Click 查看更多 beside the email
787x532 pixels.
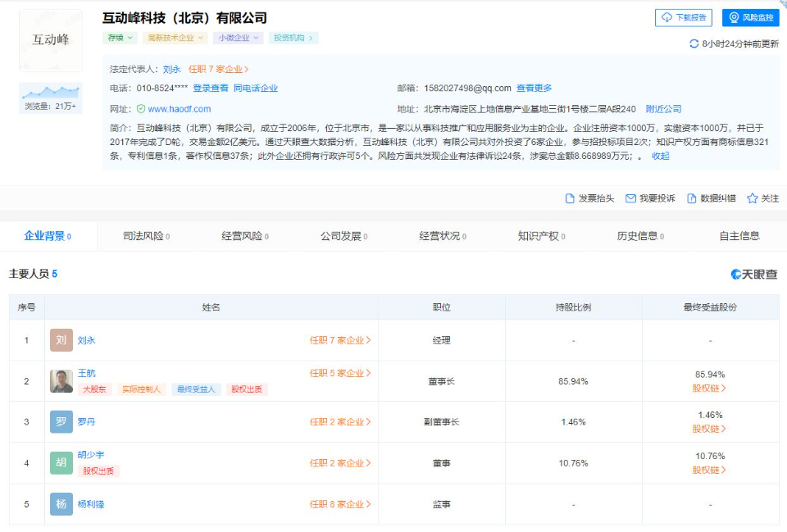click(x=534, y=89)
